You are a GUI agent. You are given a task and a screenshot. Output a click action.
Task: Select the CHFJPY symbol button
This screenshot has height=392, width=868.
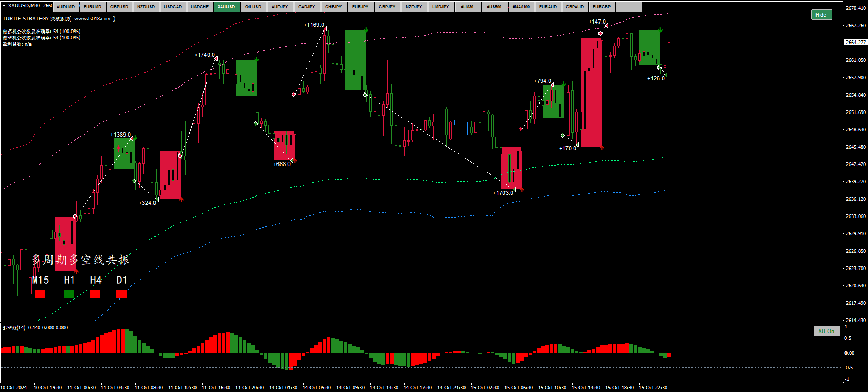(334, 7)
